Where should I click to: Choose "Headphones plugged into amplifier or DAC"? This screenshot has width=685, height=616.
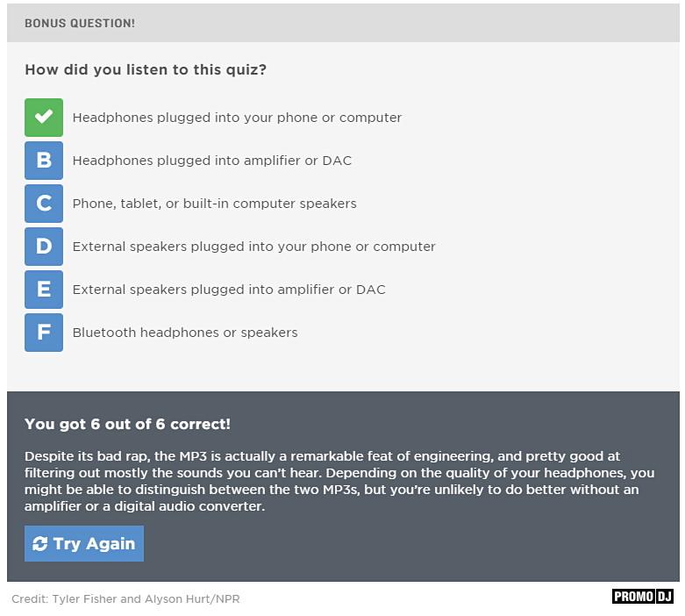(x=212, y=161)
